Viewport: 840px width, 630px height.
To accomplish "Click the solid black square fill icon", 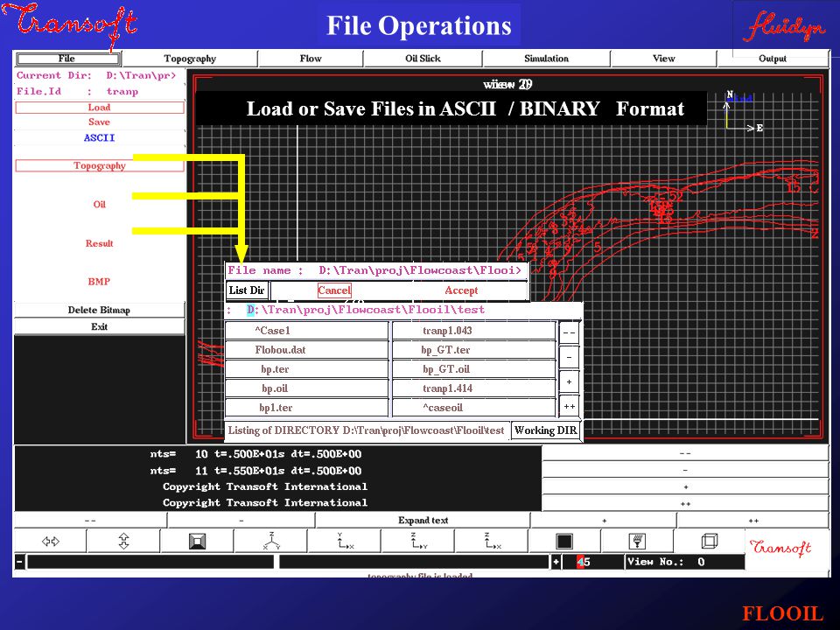I will [x=564, y=541].
